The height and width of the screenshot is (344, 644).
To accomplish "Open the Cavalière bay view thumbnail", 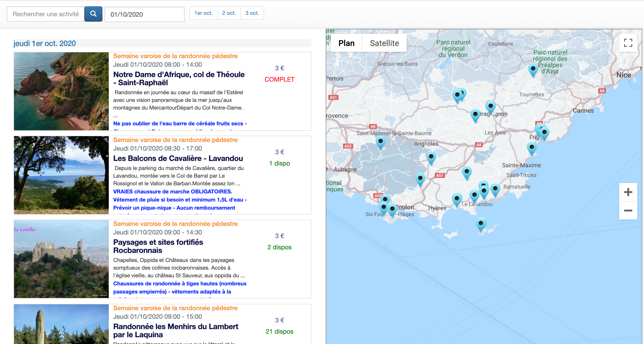I will [61, 175].
